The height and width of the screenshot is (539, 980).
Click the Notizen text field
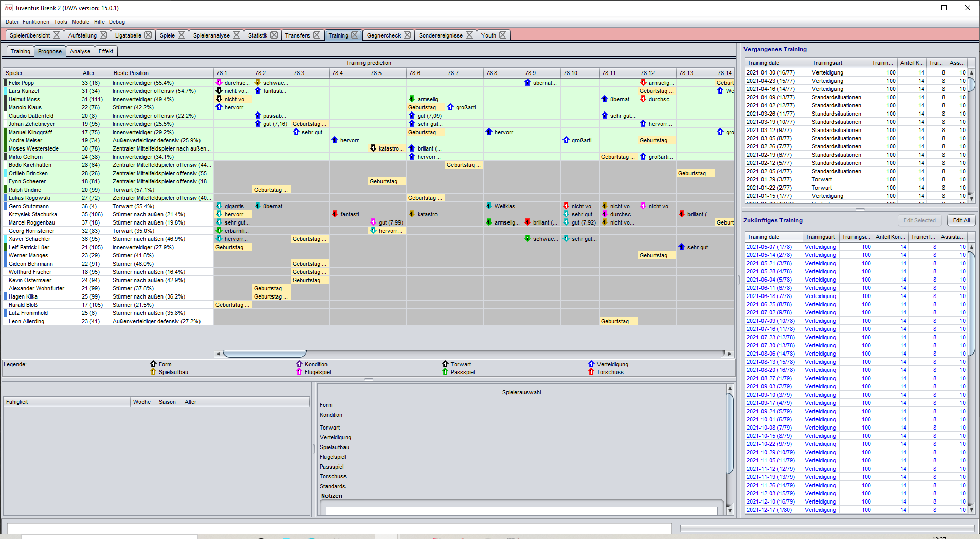pos(521,511)
